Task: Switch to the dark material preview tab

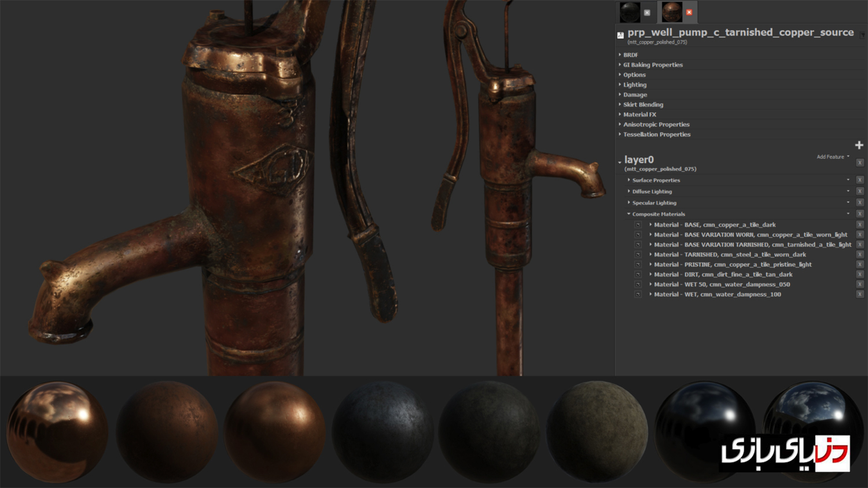Action: pos(630,12)
